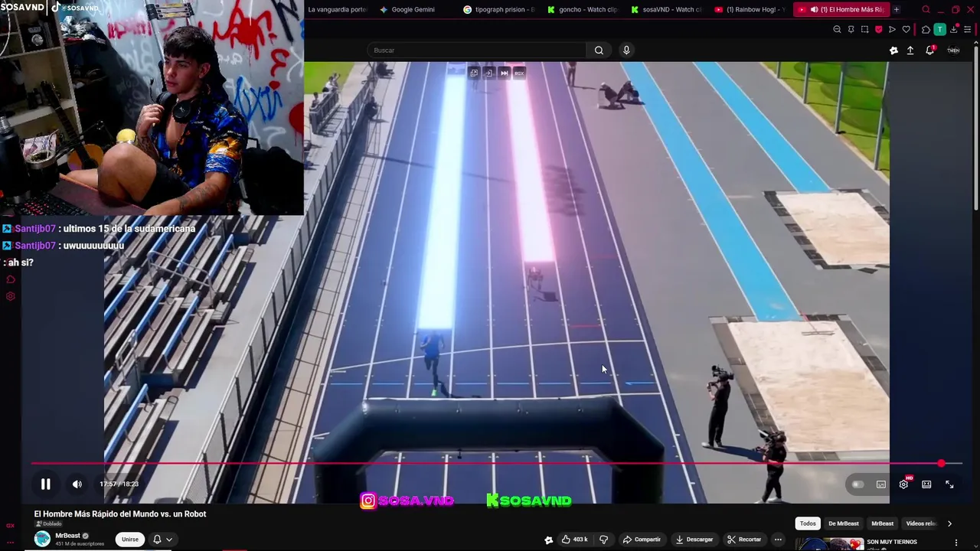Join channel with Unirse button
Image resolution: width=980 pixels, height=551 pixels.
[x=130, y=540]
